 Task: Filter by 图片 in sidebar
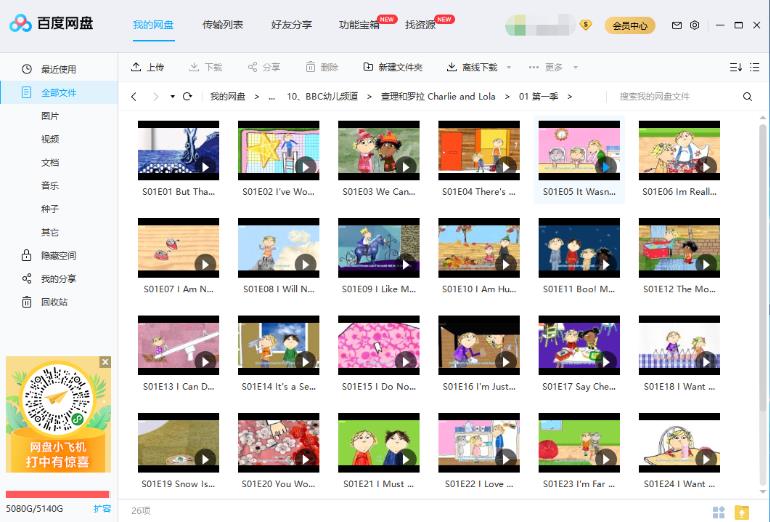click(x=50, y=116)
